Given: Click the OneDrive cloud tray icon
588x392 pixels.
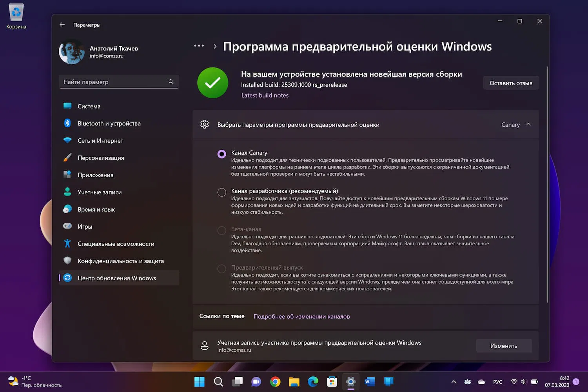Looking at the screenshot, I should [x=481, y=382].
